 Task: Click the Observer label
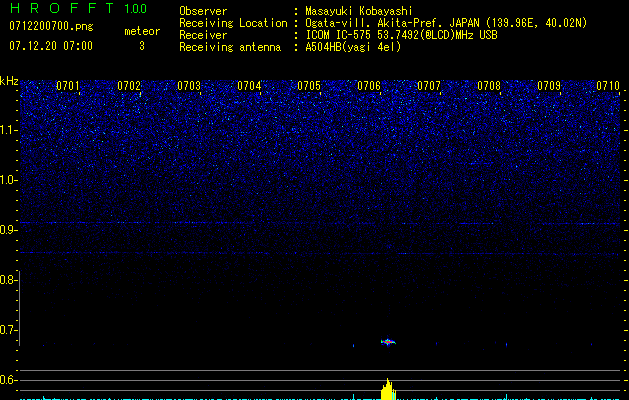(203, 11)
